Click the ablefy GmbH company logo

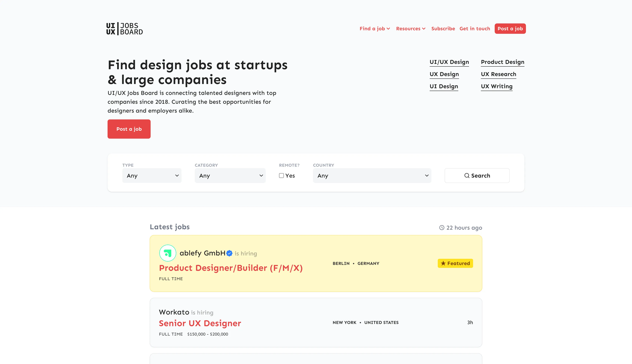coord(167,253)
